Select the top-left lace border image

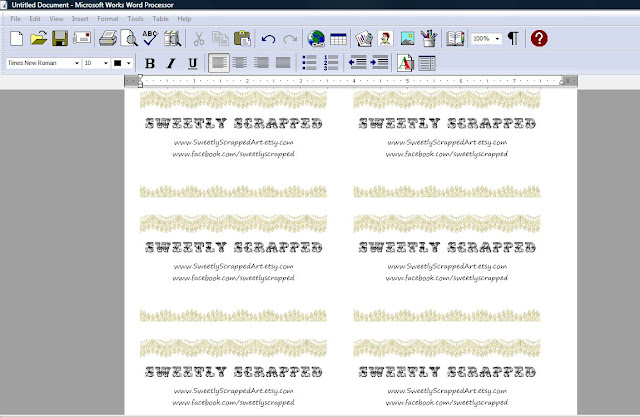tap(233, 100)
